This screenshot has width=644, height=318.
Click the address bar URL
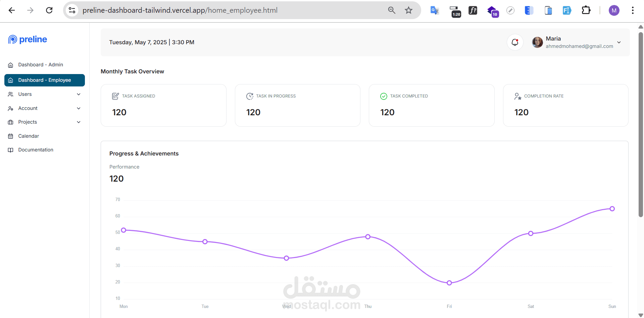[x=180, y=10]
